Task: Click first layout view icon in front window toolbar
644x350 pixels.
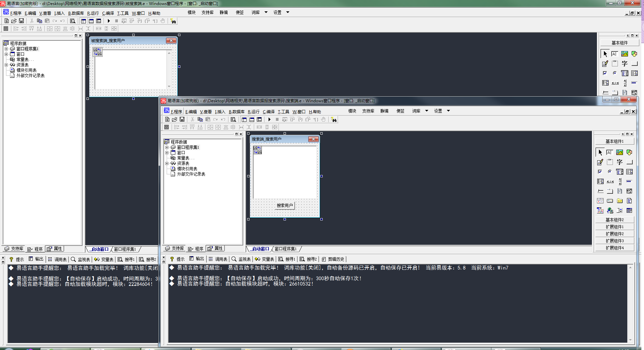Action: 244,120
